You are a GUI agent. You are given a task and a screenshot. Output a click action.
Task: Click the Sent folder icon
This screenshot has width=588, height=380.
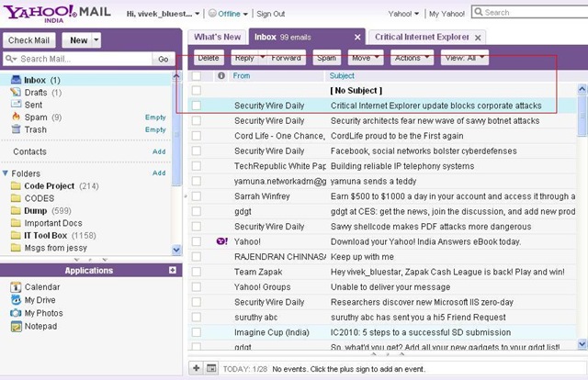coord(16,105)
